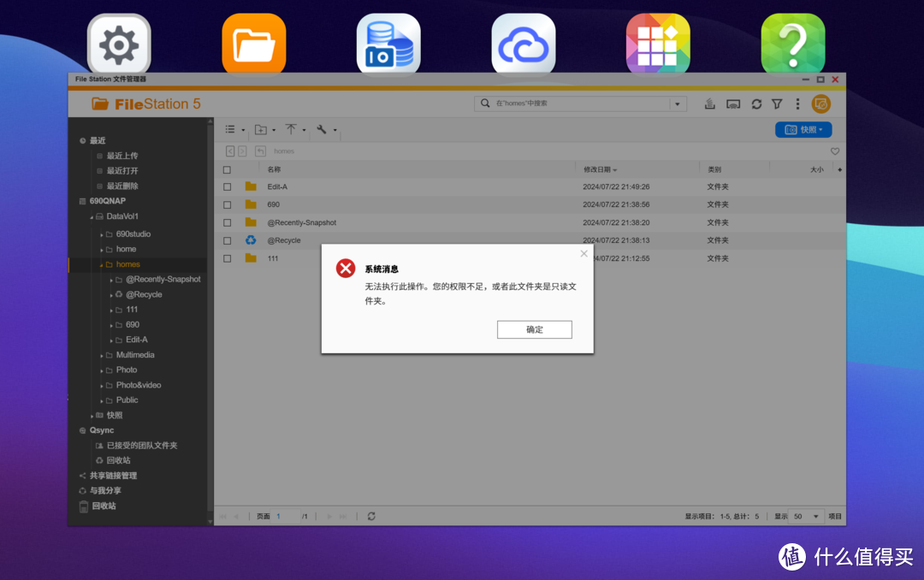Open the three-dot more options menu
The width and height of the screenshot is (924, 580).
[797, 104]
